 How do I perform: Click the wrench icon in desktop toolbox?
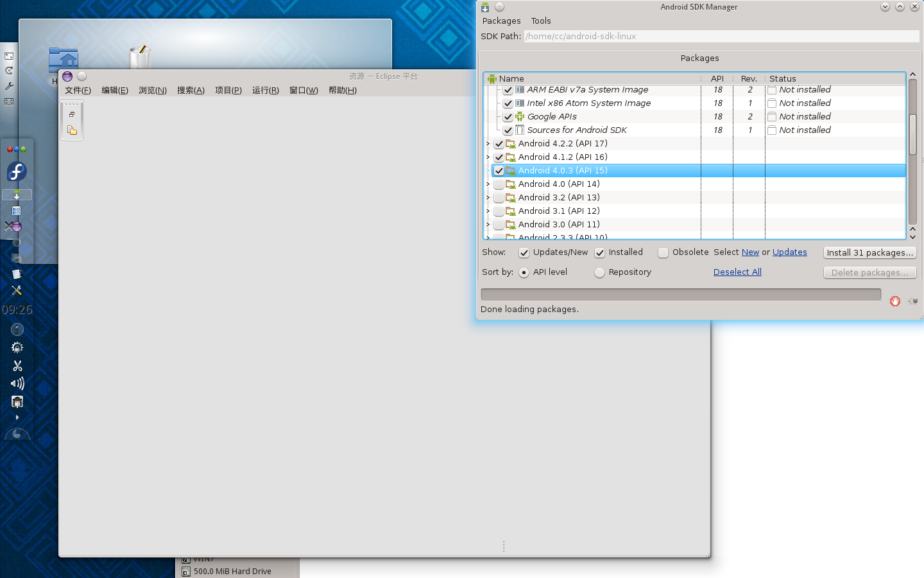pos(9,86)
